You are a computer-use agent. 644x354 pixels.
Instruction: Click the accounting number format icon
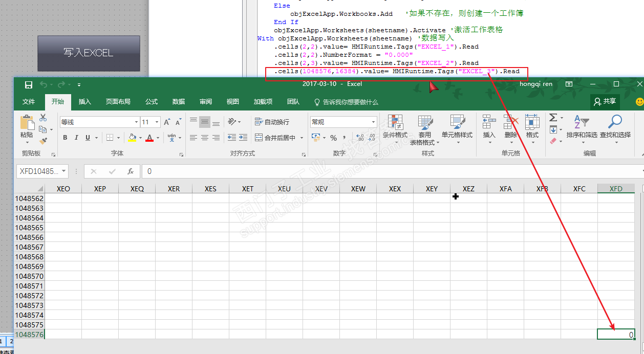click(315, 138)
